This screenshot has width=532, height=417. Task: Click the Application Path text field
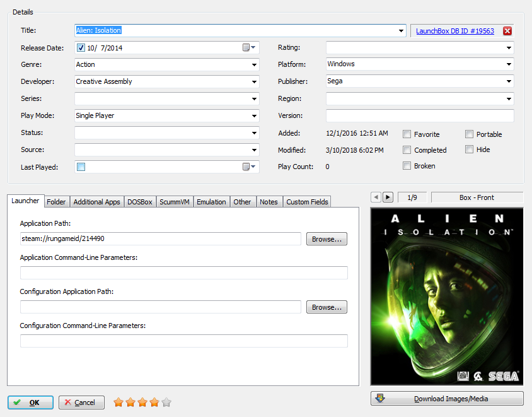tap(161, 238)
